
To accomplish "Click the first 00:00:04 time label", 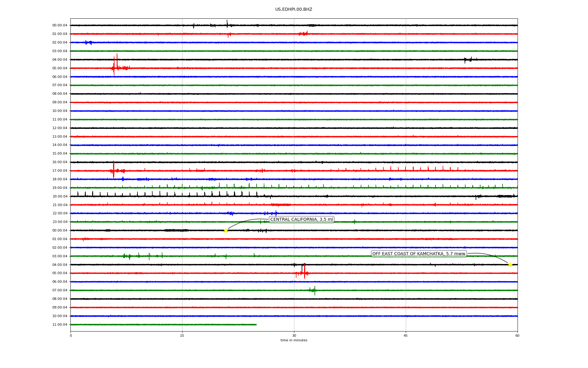I will pos(60,25).
